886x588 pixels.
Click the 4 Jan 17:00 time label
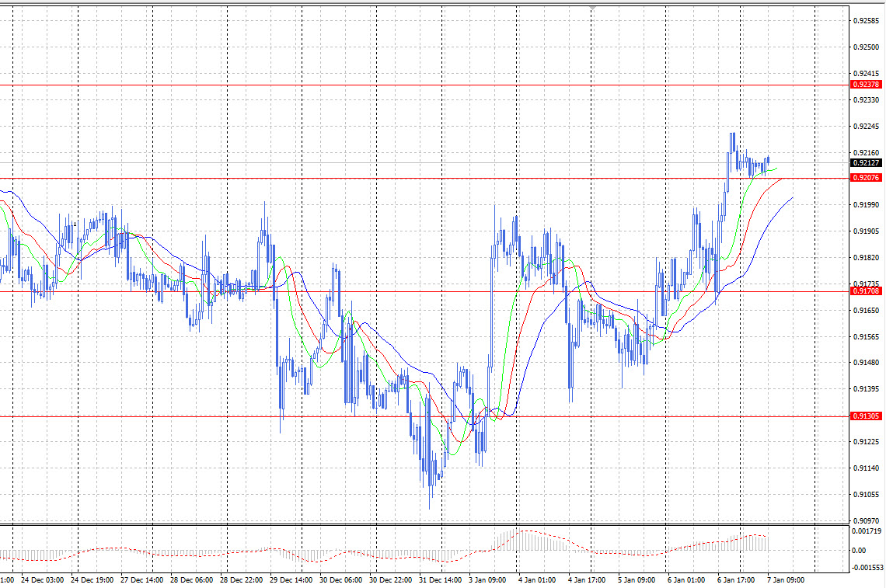click(587, 580)
